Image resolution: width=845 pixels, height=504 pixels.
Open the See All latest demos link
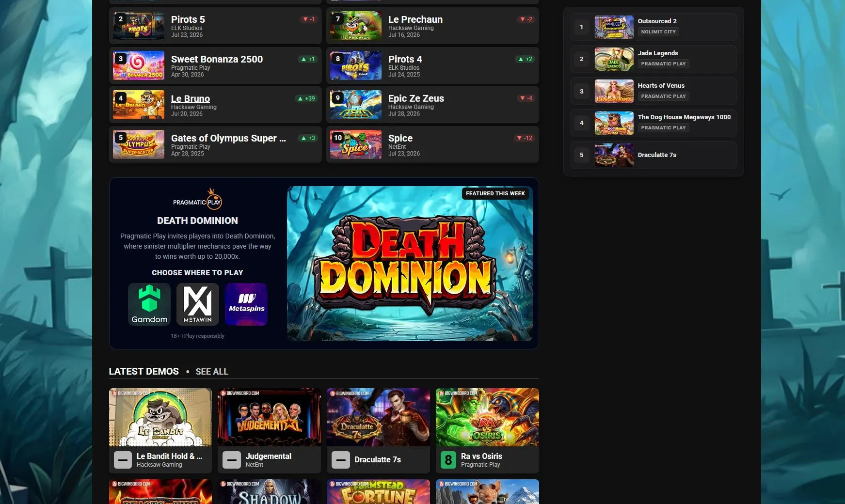[212, 372]
